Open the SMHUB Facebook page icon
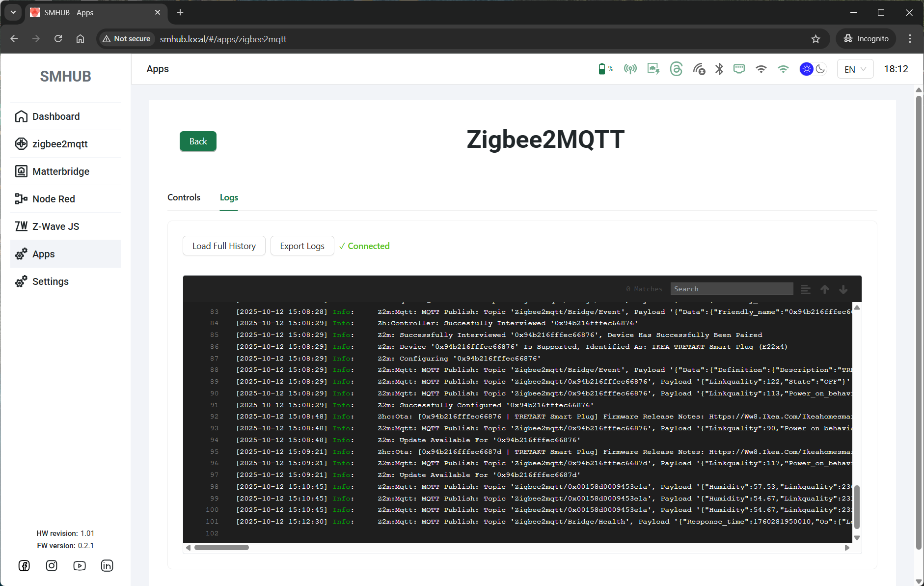This screenshot has height=586, width=924. 24,566
